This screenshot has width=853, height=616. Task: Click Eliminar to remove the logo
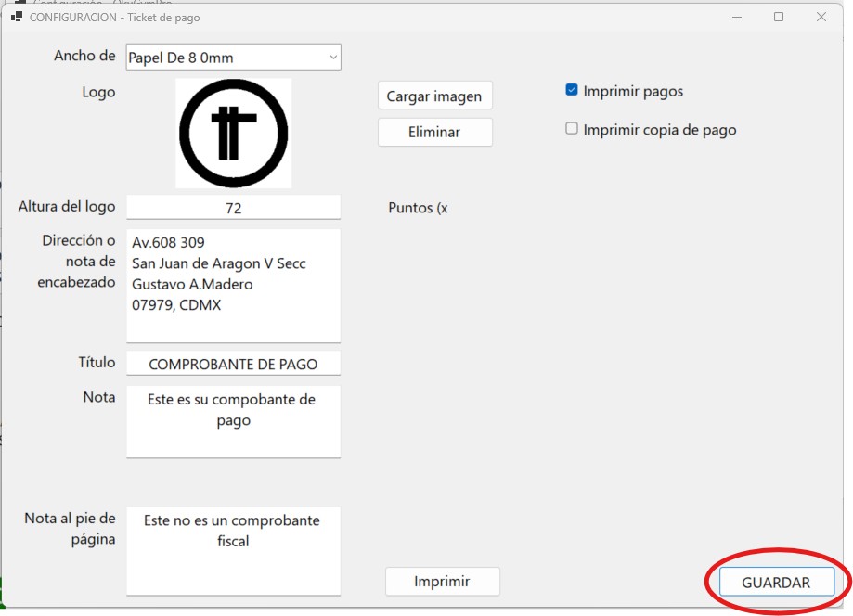434,132
